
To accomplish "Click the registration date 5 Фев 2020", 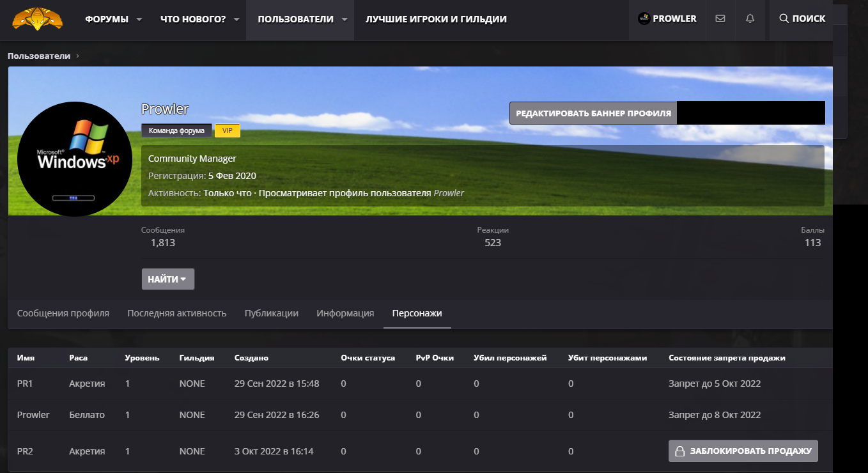I will (232, 176).
